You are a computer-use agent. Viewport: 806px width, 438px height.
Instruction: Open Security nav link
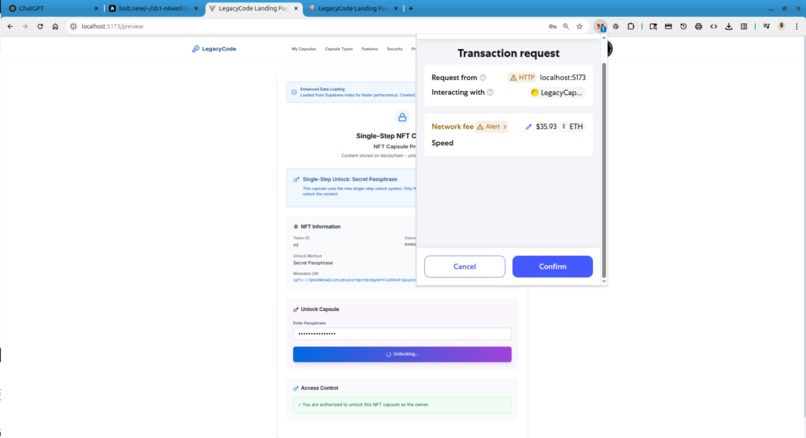(394, 49)
